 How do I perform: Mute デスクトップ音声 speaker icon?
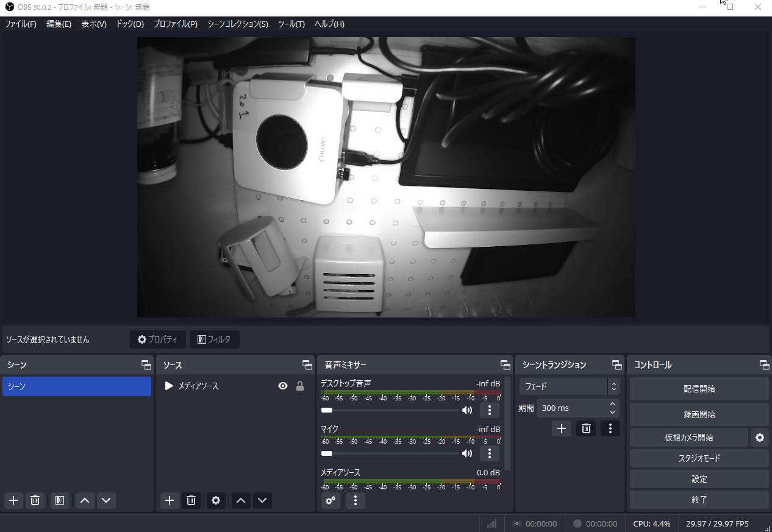pos(467,410)
